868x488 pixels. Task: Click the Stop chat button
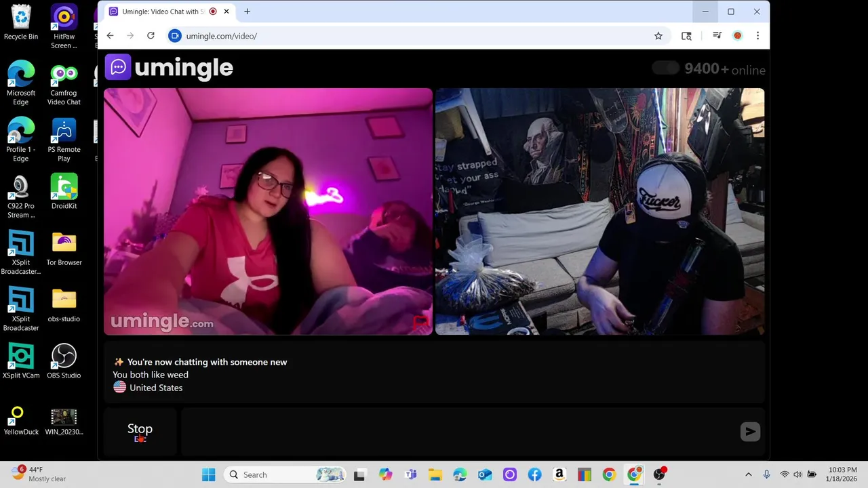(140, 432)
